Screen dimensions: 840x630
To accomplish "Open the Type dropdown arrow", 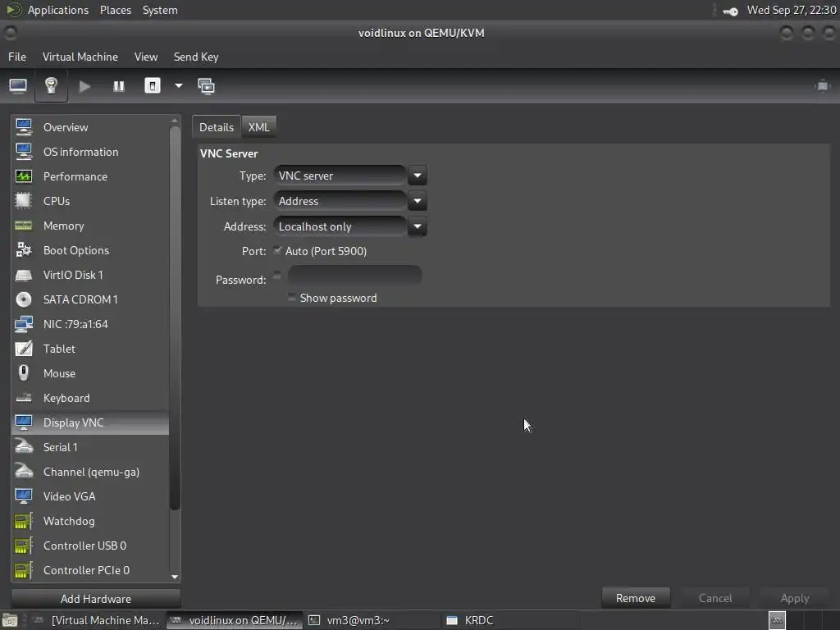I will [418, 176].
